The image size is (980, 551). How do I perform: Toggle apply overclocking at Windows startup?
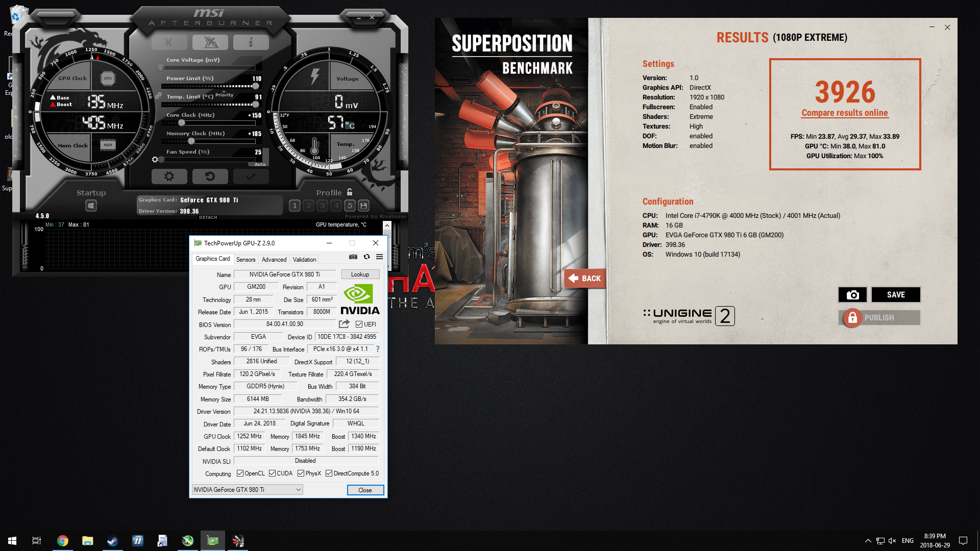click(x=91, y=206)
